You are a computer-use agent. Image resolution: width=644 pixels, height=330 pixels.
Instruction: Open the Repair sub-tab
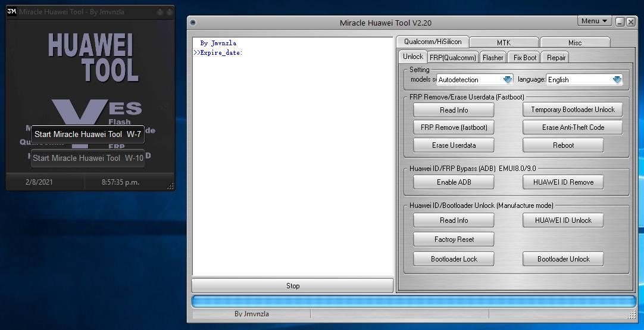point(556,58)
